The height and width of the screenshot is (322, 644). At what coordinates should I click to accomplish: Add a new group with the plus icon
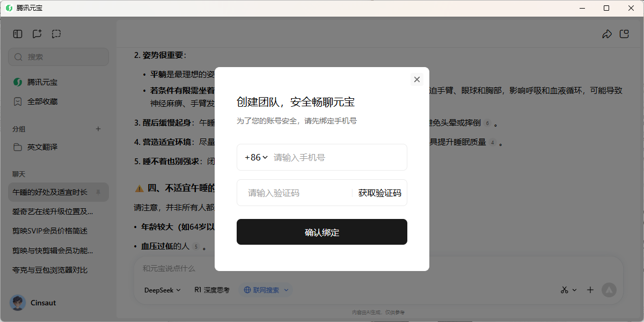(98, 129)
